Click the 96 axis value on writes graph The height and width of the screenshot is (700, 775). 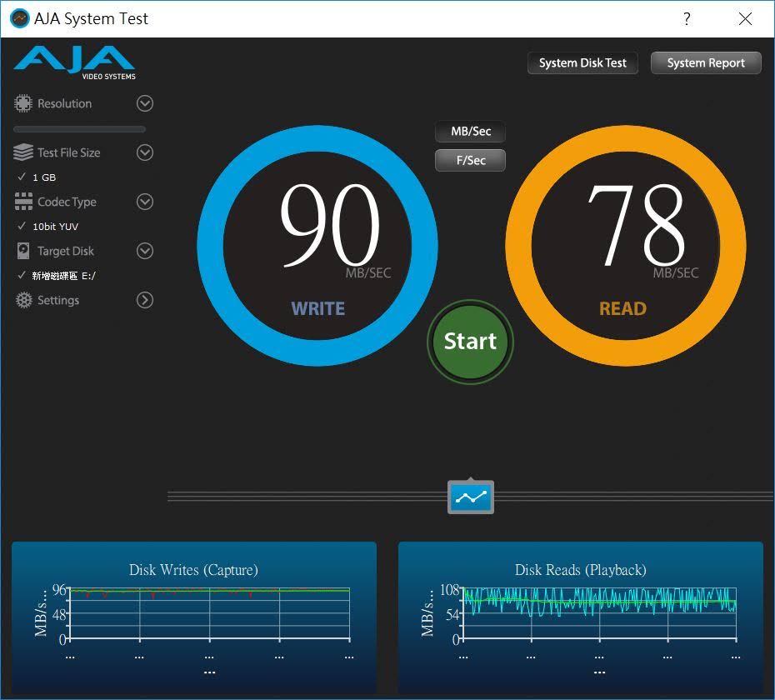pos(59,590)
